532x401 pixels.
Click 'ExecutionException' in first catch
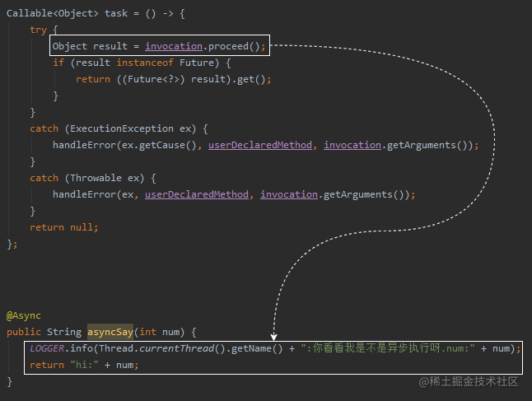click(121, 128)
